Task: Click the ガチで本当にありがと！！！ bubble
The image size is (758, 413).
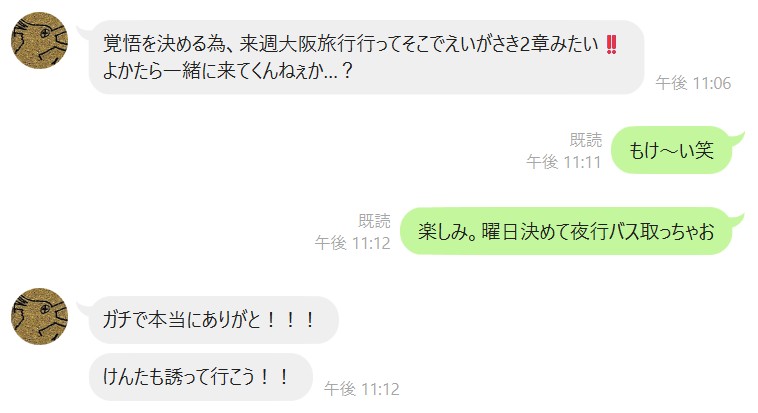Action: coord(214,320)
